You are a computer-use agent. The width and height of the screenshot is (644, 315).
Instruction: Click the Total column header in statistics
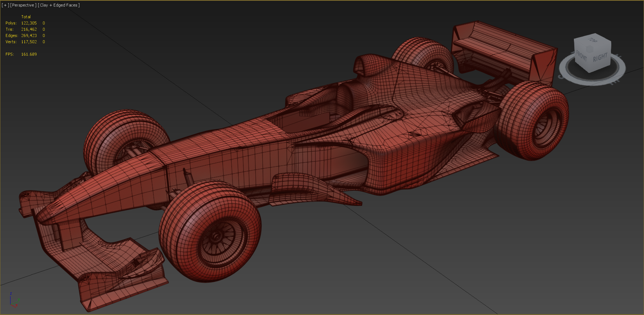tap(26, 17)
